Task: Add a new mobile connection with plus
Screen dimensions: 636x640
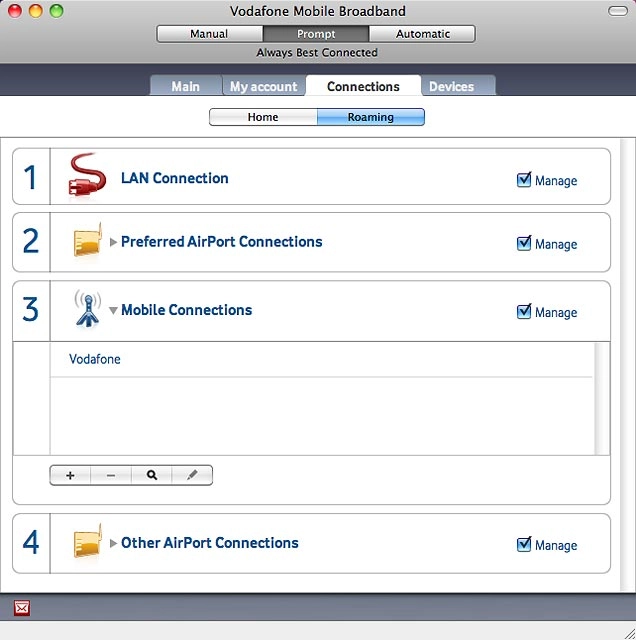Action: coord(70,475)
